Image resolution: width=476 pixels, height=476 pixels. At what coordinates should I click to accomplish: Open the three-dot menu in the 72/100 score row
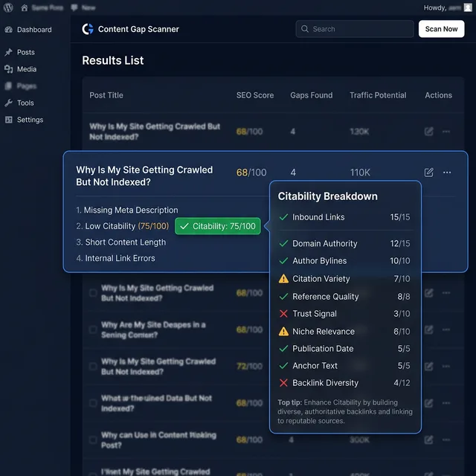446,367
